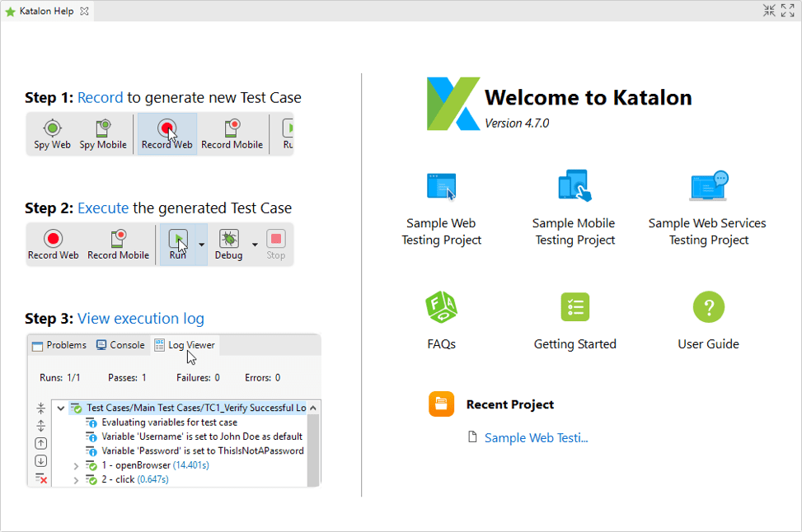Click the next failure down-arrow icon
802x532 pixels.
point(41,460)
